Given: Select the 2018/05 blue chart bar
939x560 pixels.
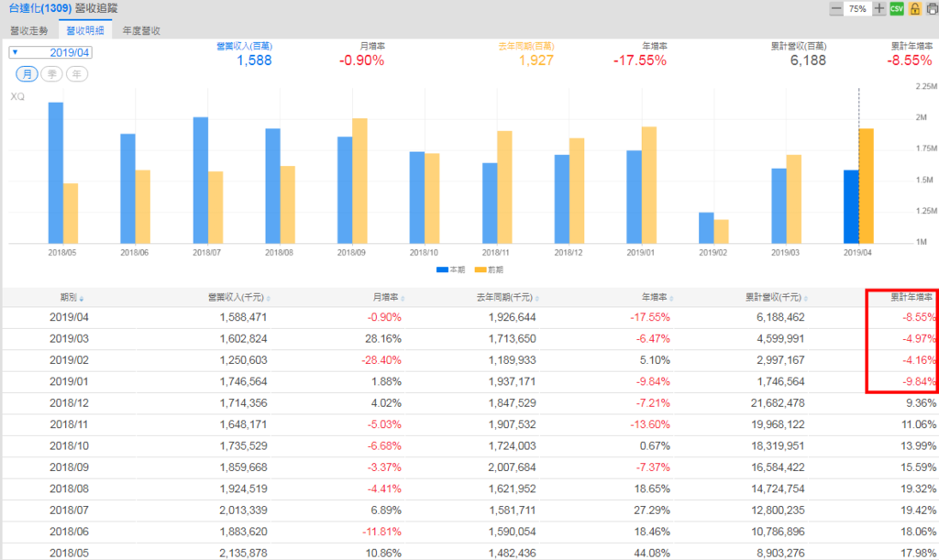Looking at the screenshot, I should pyautogui.click(x=56, y=173).
